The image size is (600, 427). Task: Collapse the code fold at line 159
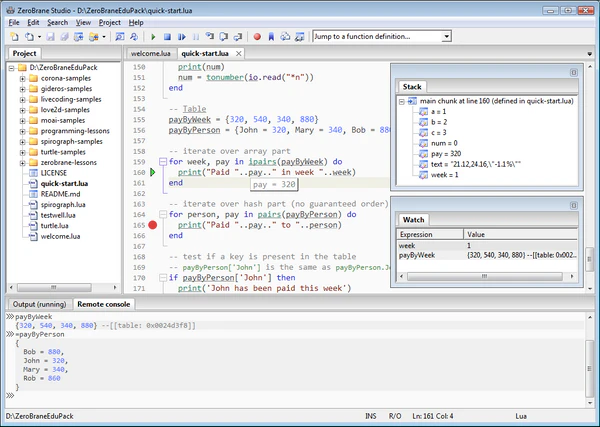coord(163,160)
